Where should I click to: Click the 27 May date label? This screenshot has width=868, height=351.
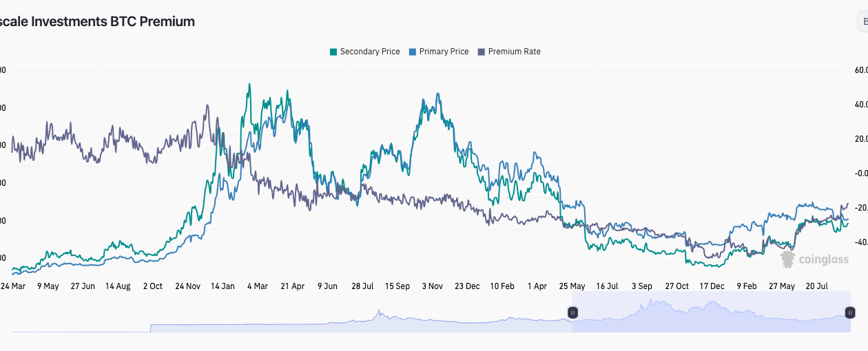tap(781, 286)
